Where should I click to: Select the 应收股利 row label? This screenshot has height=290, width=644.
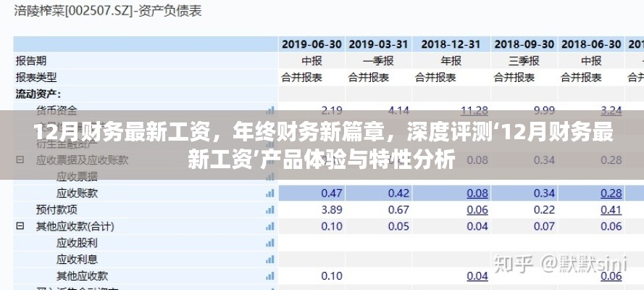point(77,243)
